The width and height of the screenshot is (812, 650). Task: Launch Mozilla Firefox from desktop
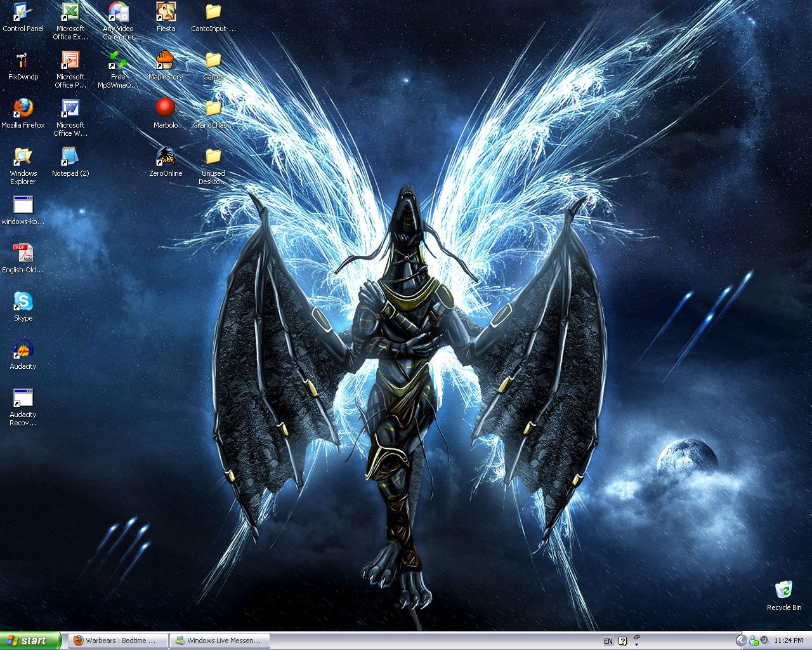pyautogui.click(x=23, y=114)
